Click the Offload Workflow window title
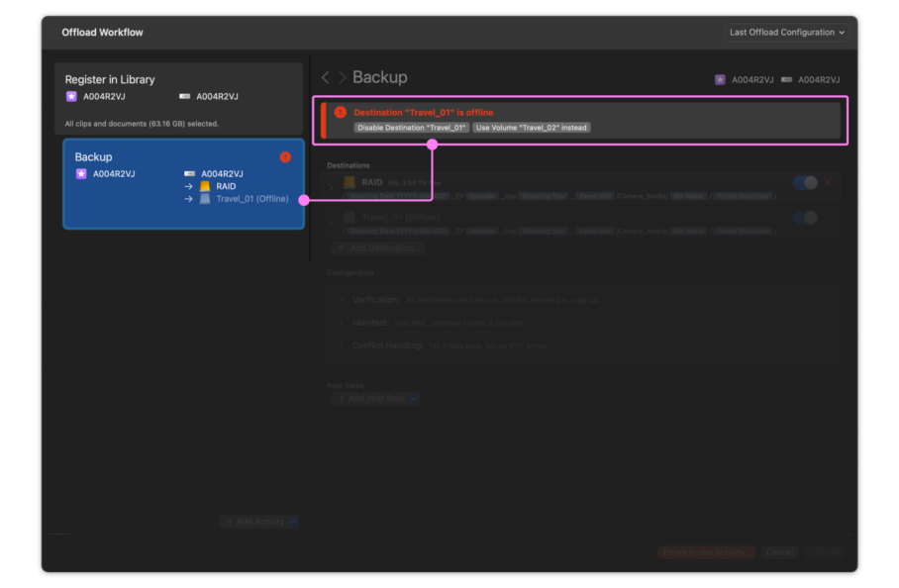This screenshot has height=588, width=899. point(102,33)
